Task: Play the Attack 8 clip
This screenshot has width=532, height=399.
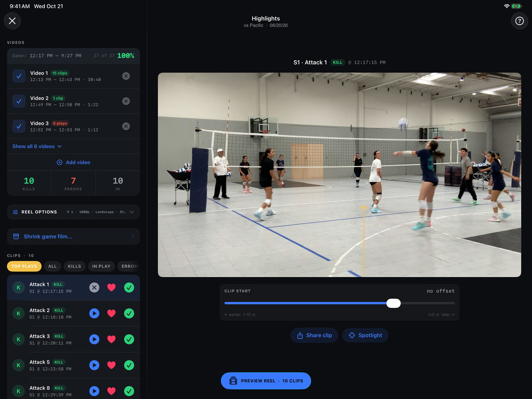Action: [x=94, y=391]
